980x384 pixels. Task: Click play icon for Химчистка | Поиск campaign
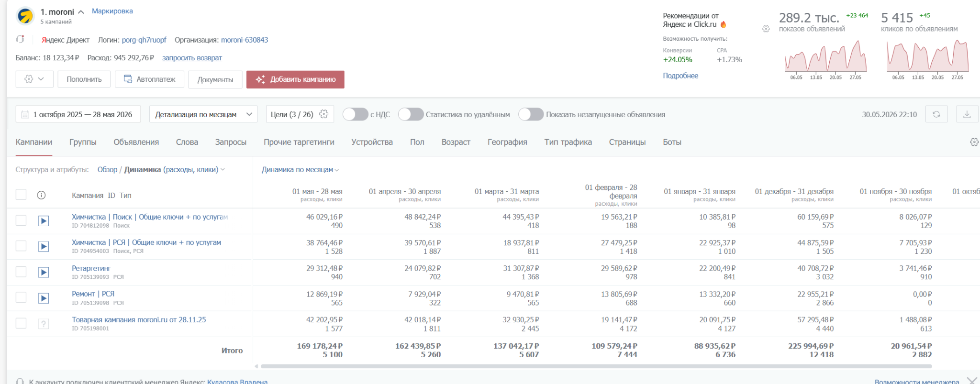(44, 221)
